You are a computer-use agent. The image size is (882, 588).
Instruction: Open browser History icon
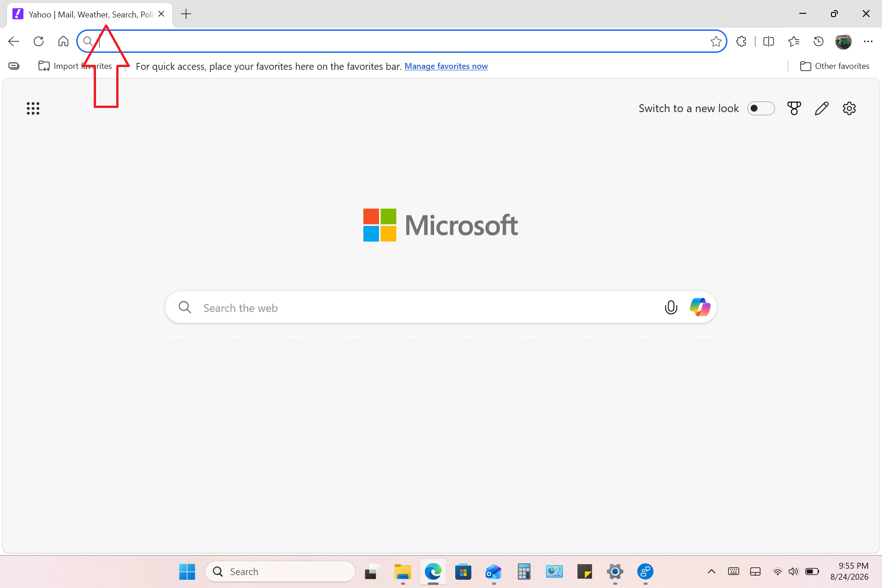[819, 41]
